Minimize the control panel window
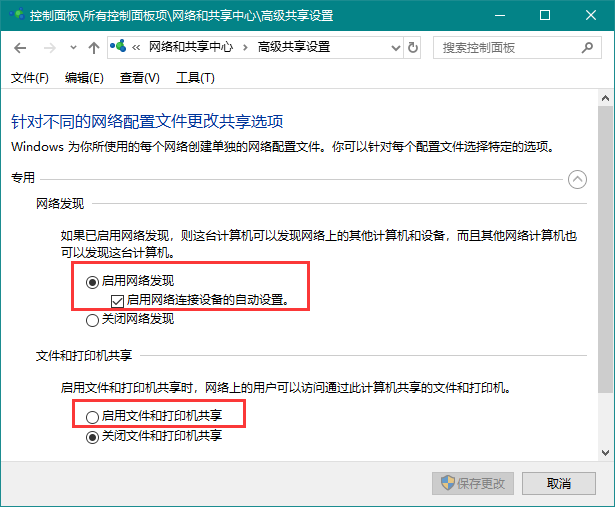The width and height of the screenshot is (615, 507). [500, 15]
